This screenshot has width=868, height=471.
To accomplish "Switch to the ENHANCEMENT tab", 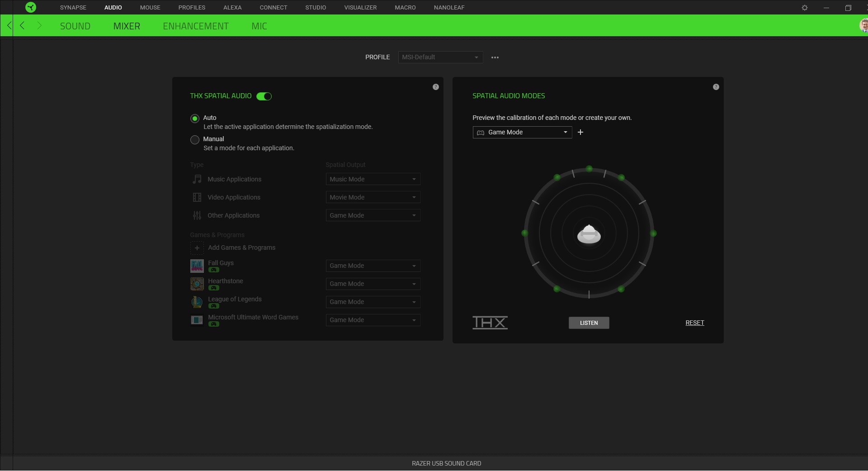I will 196,26.
